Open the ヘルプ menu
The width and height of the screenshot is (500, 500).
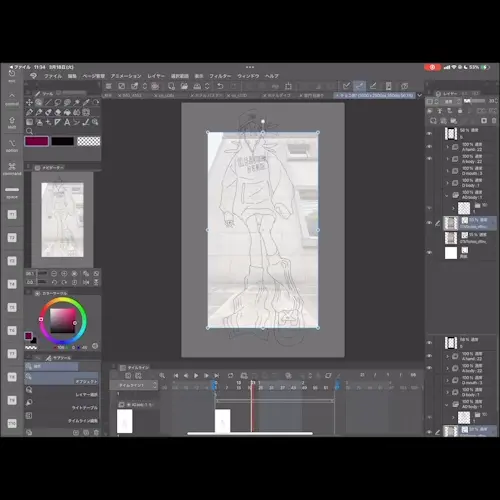(272, 76)
